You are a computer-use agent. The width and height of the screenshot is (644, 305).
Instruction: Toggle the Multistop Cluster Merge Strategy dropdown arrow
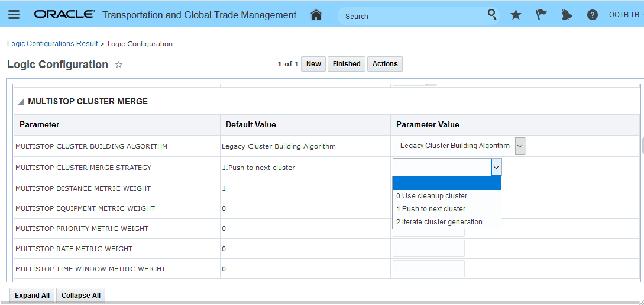(496, 168)
